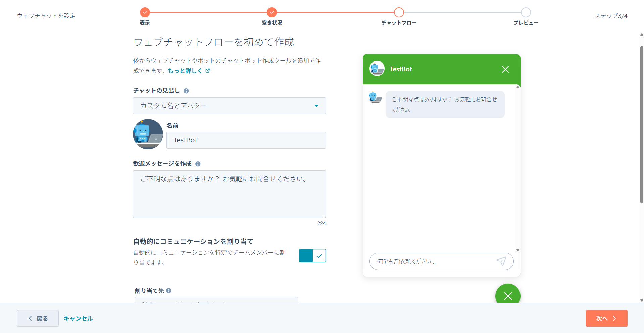Click the 次へ button
The image size is (644, 333).
tap(606, 318)
